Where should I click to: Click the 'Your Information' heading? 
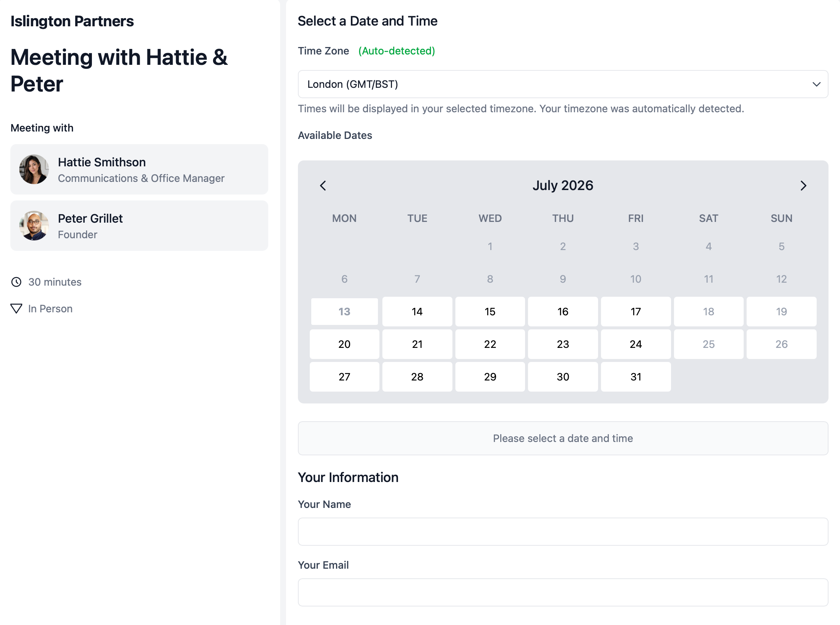[x=348, y=477]
